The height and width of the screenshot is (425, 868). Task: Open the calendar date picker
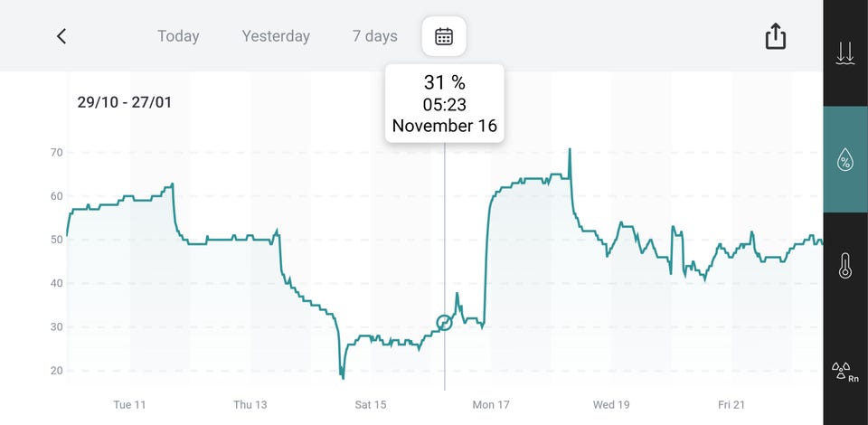[x=444, y=36]
